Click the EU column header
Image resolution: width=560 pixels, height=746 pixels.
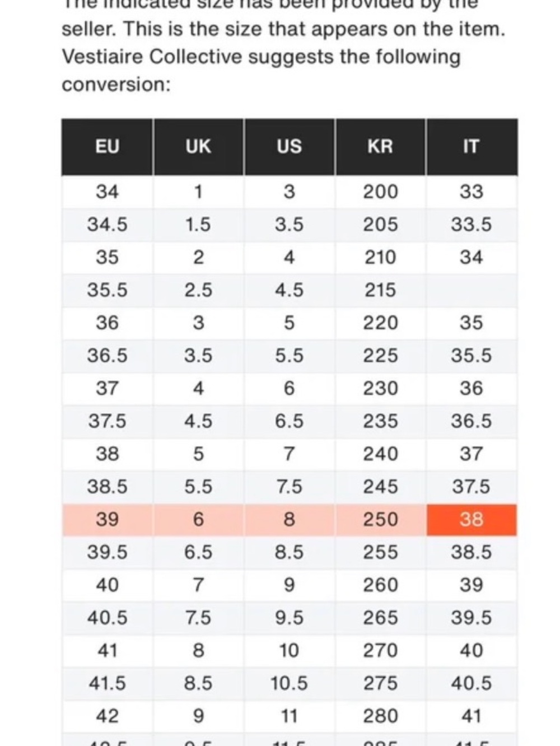(x=107, y=147)
